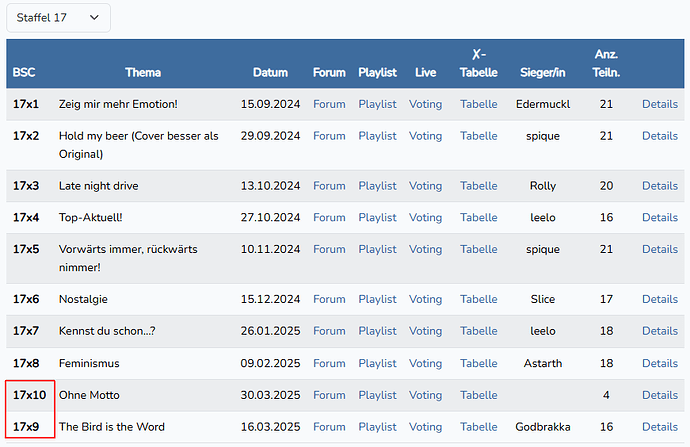The height and width of the screenshot is (447, 690).
Task: Open Tabelle link in 17x6 row
Action: 479,300
